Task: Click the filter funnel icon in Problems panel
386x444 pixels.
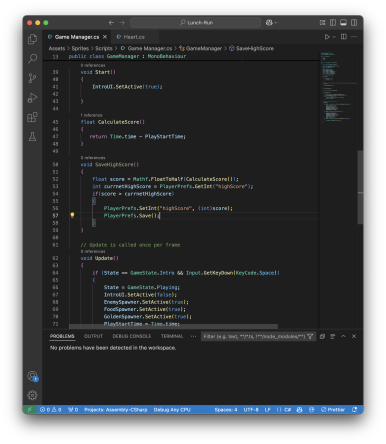Action: click(x=310, y=336)
